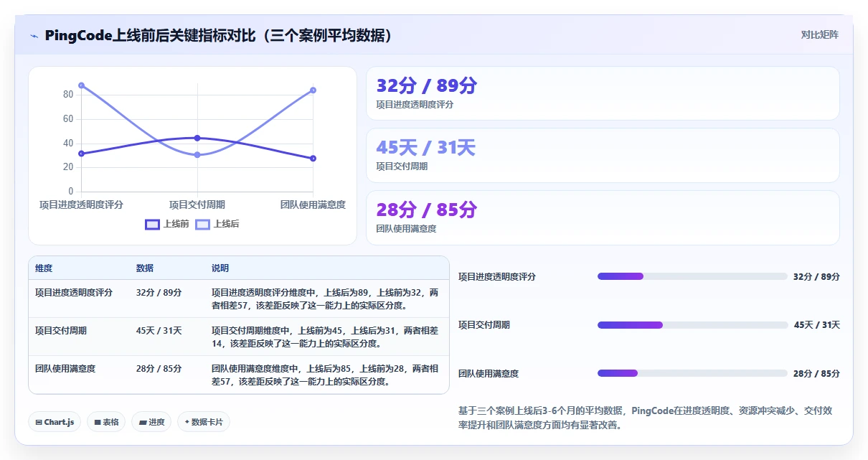Select table cell 项目交付周期

pyautogui.click(x=61, y=331)
